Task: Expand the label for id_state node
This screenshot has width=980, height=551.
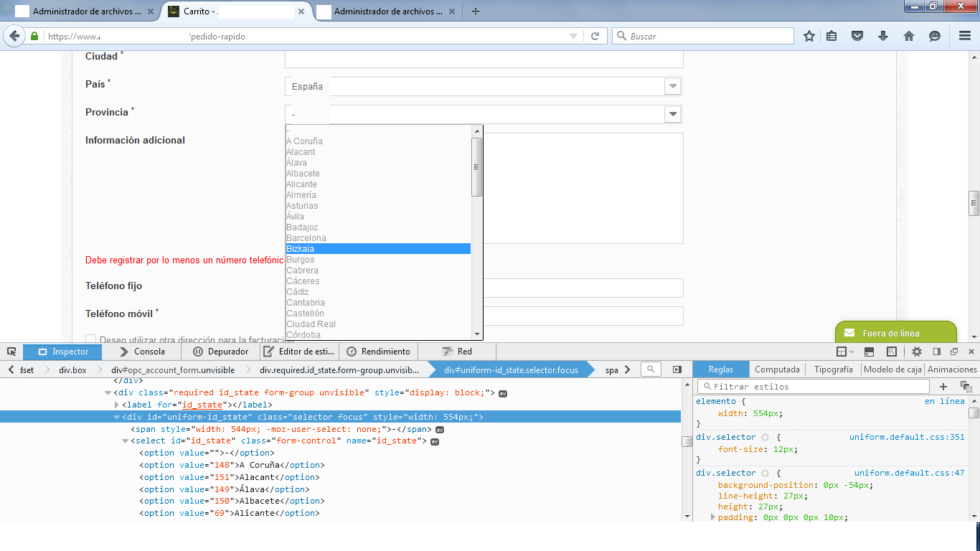Action: pos(118,405)
